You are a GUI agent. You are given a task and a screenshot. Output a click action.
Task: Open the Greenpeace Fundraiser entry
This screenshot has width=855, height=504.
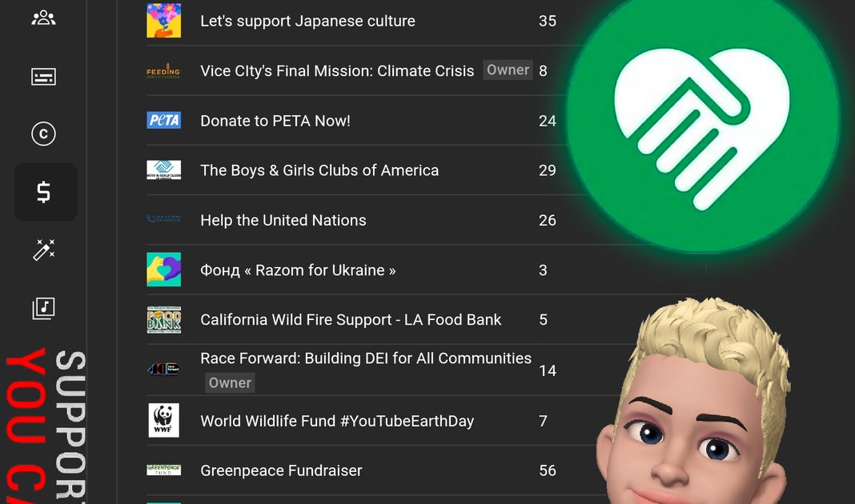point(281,470)
